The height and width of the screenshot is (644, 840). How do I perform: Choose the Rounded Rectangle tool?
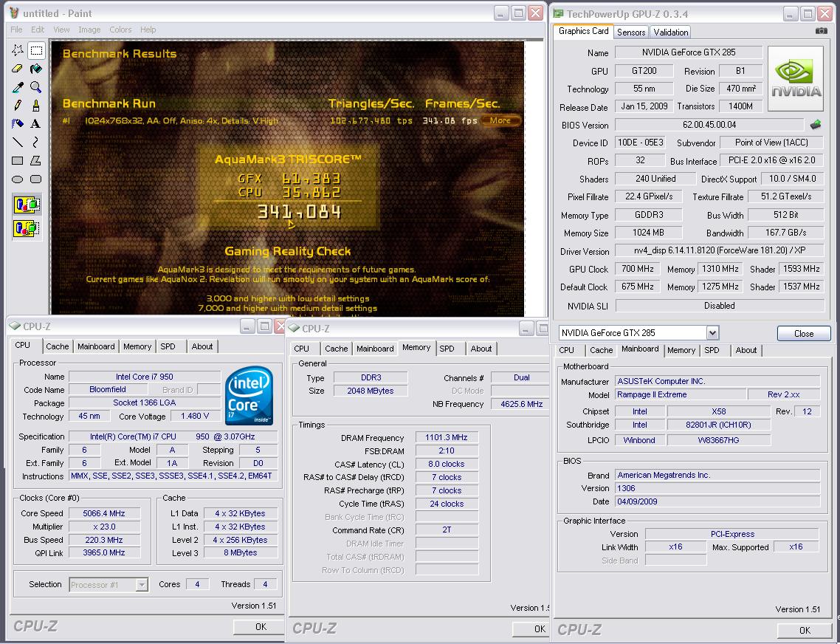click(x=36, y=179)
